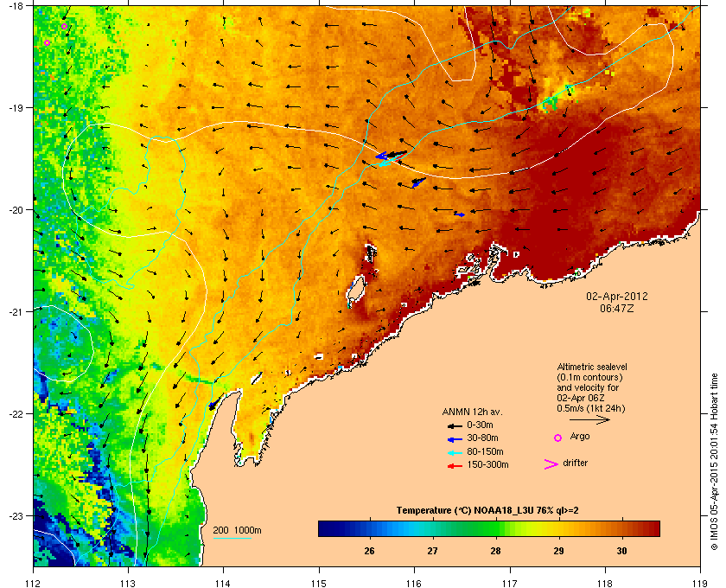Click the latitude axis label -19
The image size is (726, 588).
[x=15, y=108]
